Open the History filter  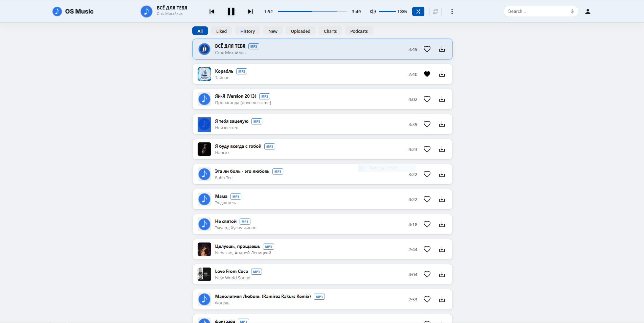point(248,31)
